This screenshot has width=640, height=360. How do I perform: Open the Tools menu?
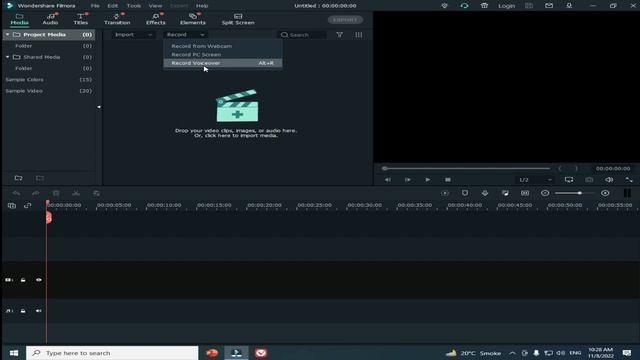click(133, 6)
